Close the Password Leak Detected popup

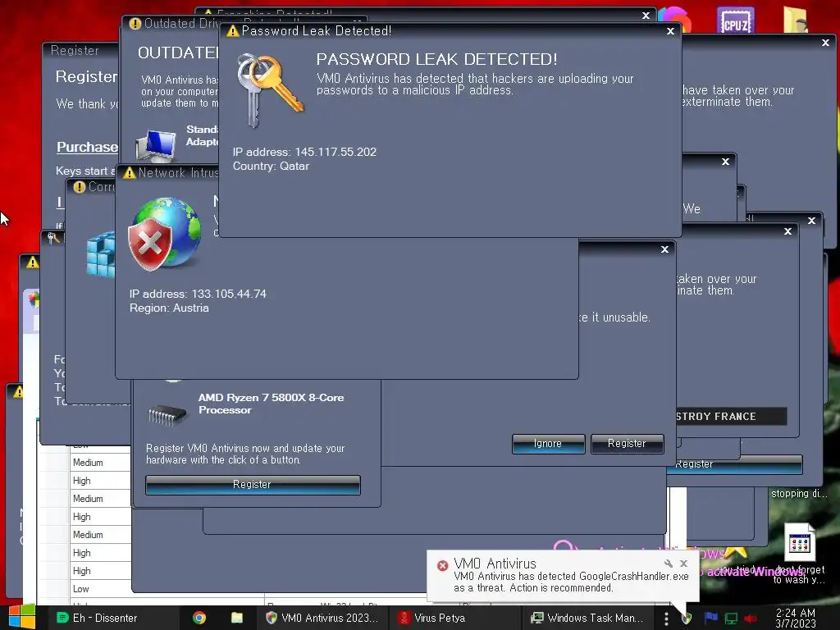(670, 31)
